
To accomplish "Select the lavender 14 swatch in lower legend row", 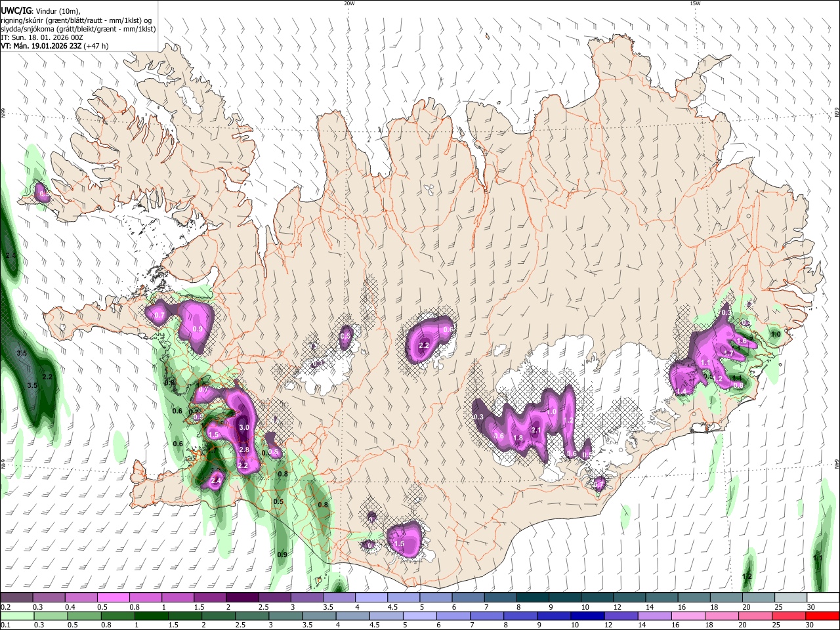I will pos(654,616).
